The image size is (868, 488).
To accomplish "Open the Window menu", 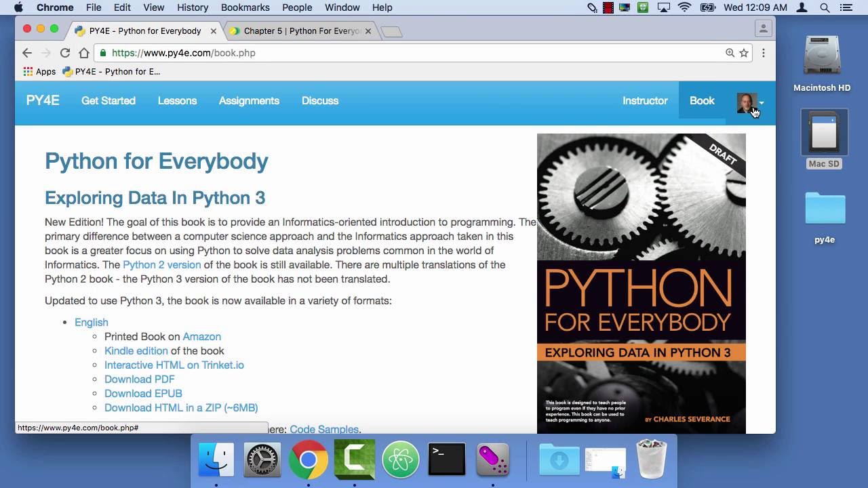I will [x=342, y=7].
